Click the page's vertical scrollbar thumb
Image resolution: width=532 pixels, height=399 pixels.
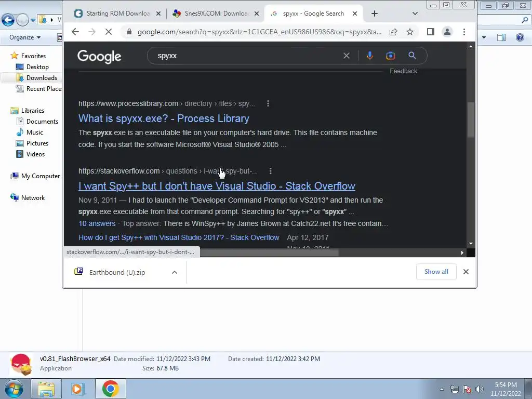(471, 120)
